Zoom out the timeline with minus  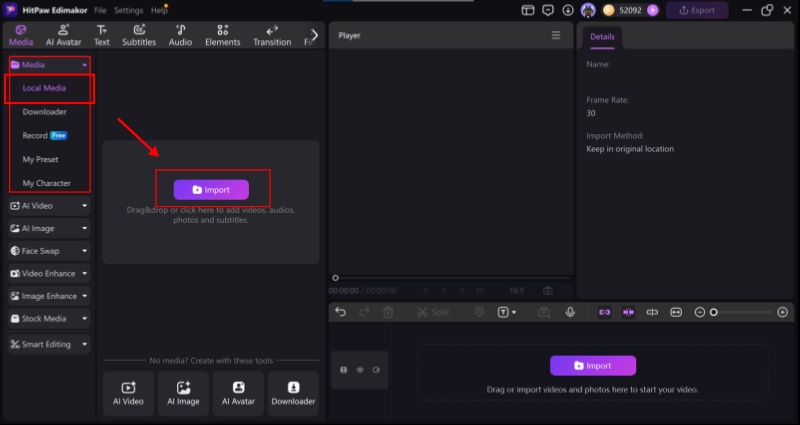click(699, 312)
